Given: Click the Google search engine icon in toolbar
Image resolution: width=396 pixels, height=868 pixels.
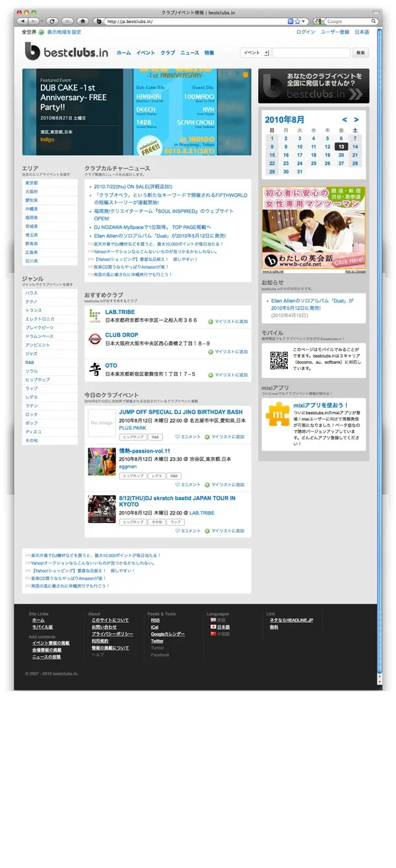Looking at the screenshot, I should coord(317,22).
